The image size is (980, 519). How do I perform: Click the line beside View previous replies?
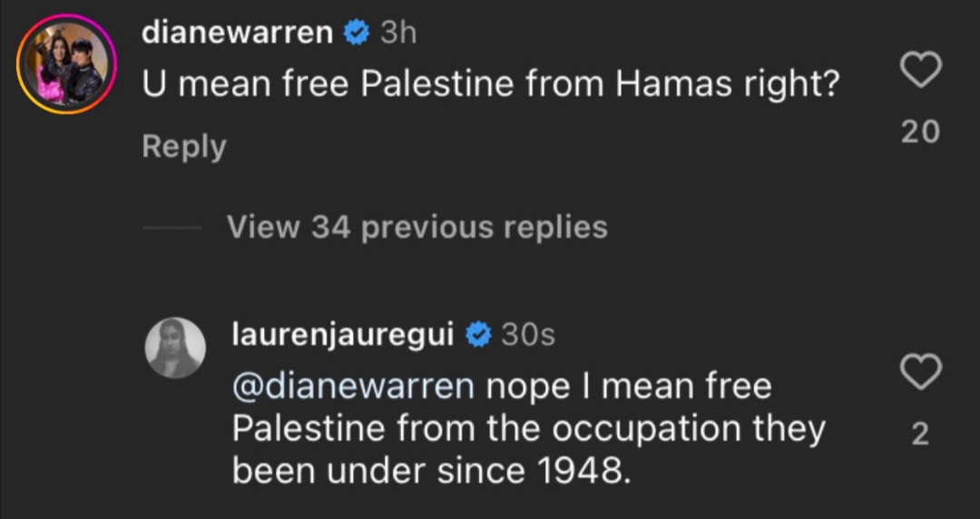click(172, 228)
